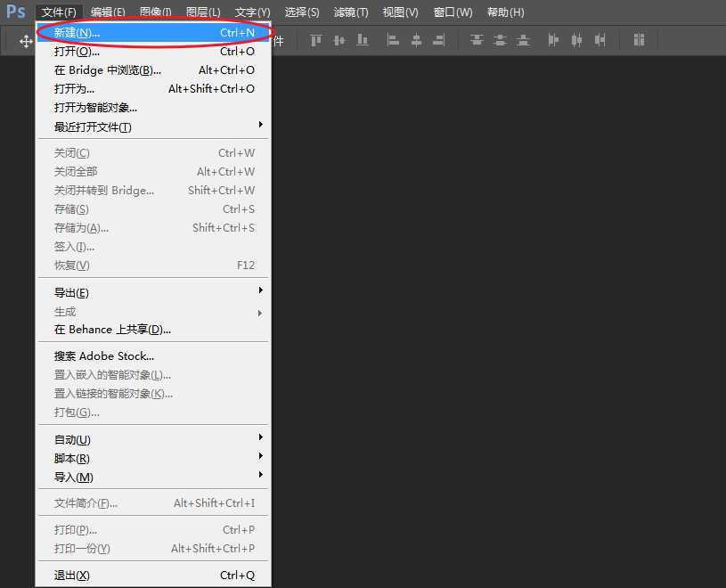Viewport: 726px width, 588px height.
Task: Click the align top edges icon
Action: tap(314, 41)
